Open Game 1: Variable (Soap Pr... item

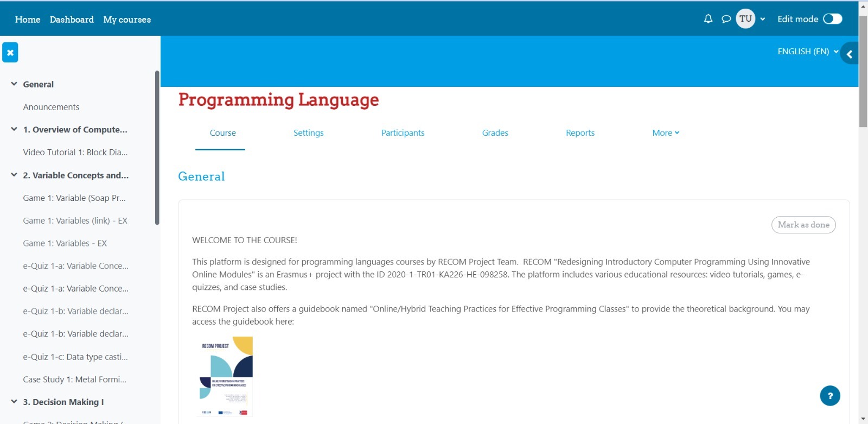coord(74,198)
